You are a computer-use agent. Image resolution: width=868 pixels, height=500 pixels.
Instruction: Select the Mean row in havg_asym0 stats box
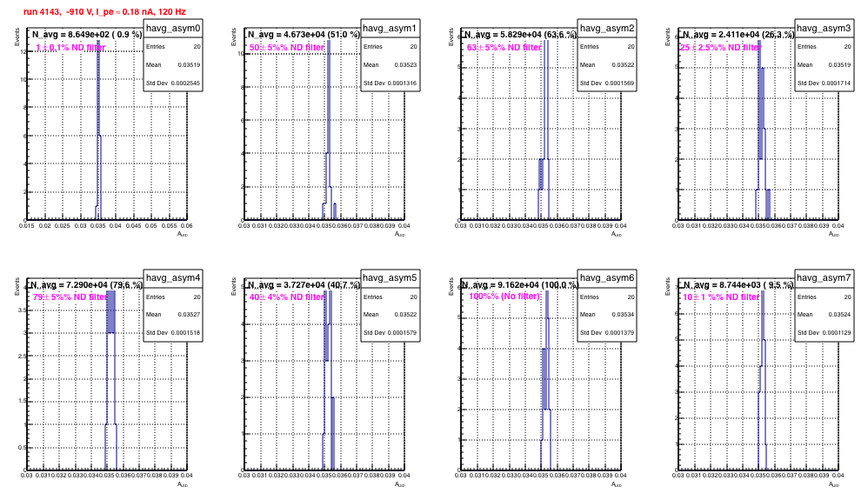tap(173, 65)
